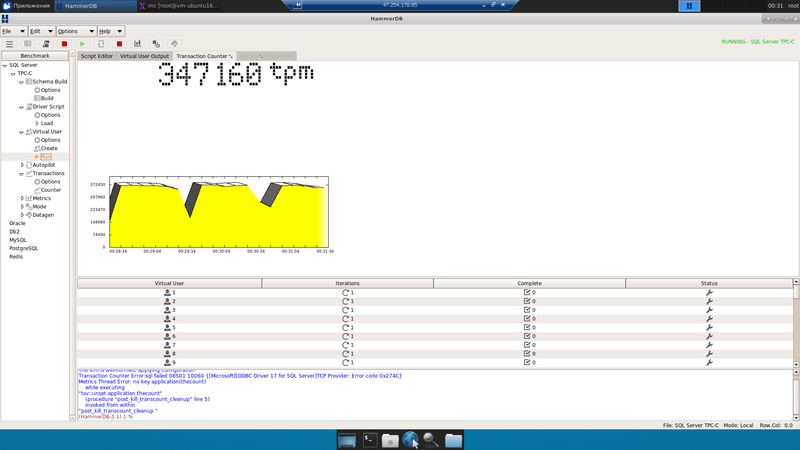
Task: Click the Metrics chart toolbar icon
Action: click(138, 44)
